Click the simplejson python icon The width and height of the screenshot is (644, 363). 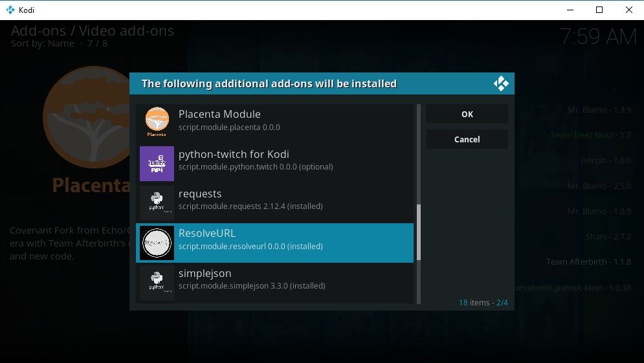coord(157,283)
